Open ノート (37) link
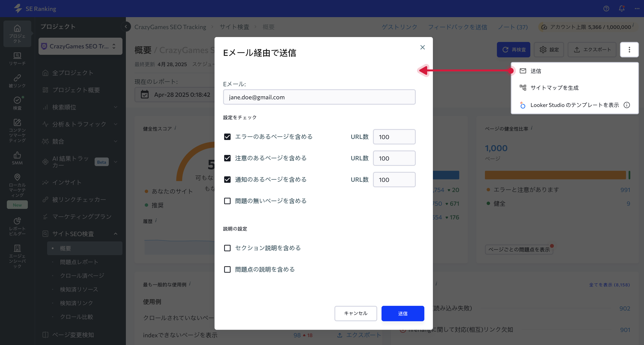The image size is (644, 345). 513,27
